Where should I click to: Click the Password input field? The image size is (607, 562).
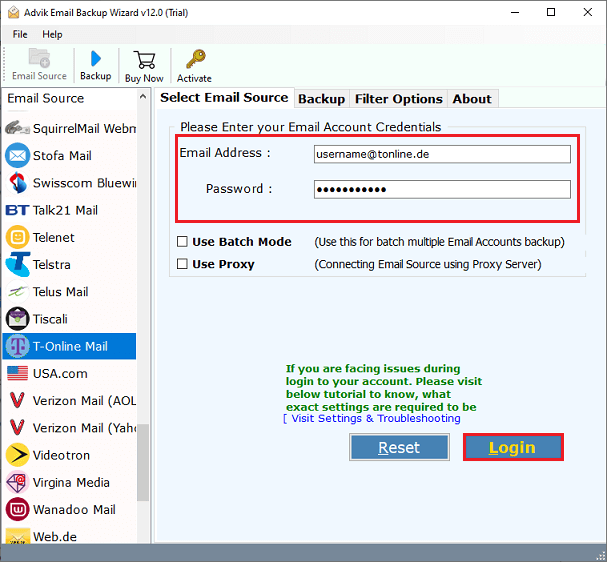442,189
